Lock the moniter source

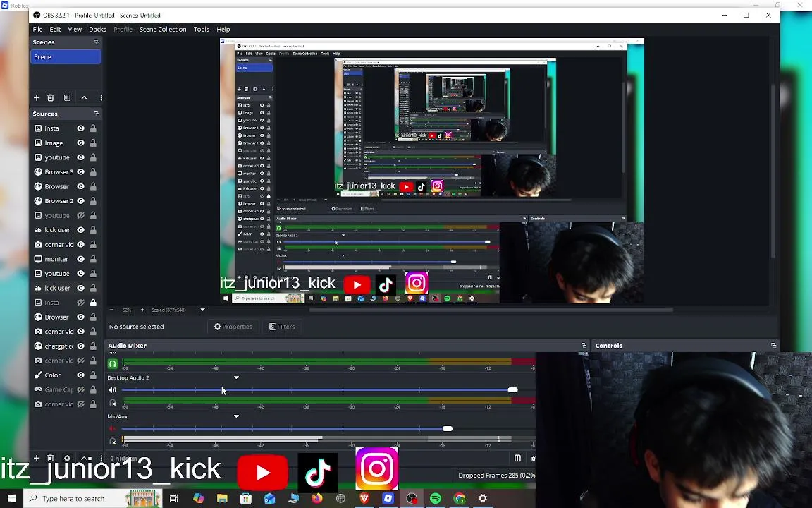click(x=93, y=259)
